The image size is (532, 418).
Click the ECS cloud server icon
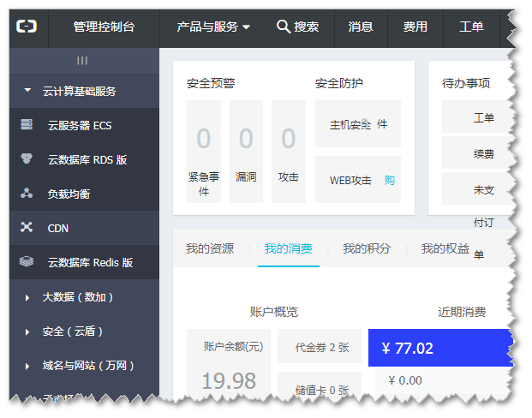[x=27, y=125]
